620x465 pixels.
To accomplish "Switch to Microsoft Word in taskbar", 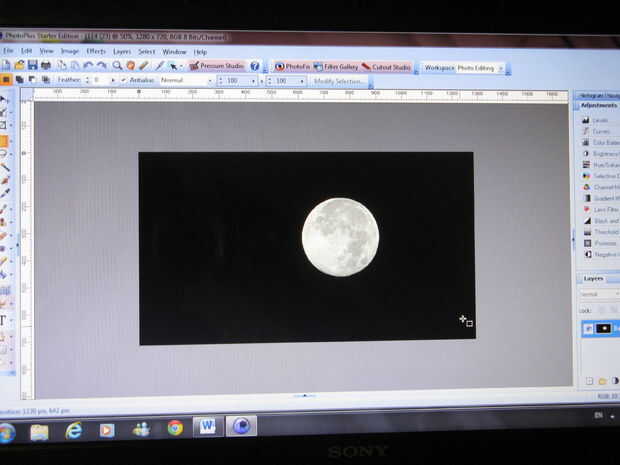I will pos(208,426).
